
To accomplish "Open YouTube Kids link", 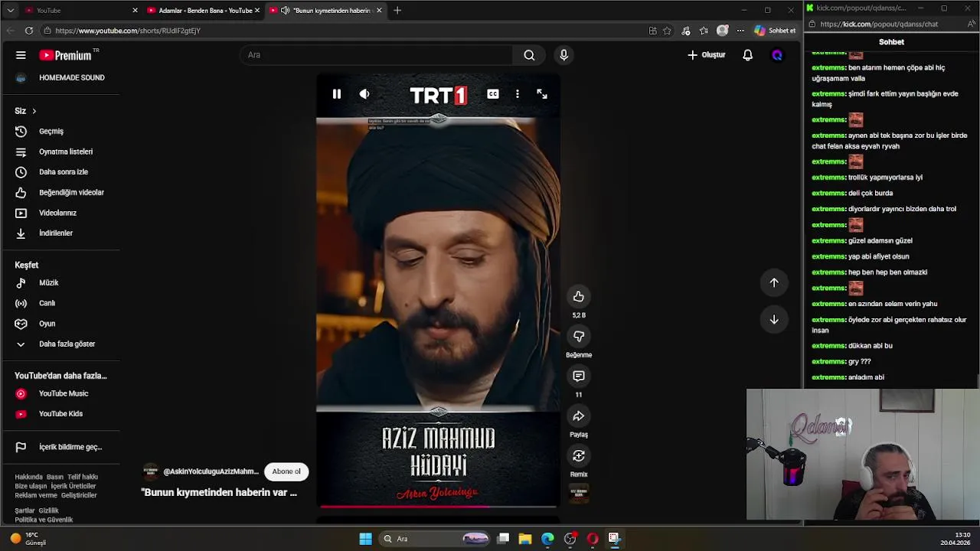I will (x=61, y=414).
